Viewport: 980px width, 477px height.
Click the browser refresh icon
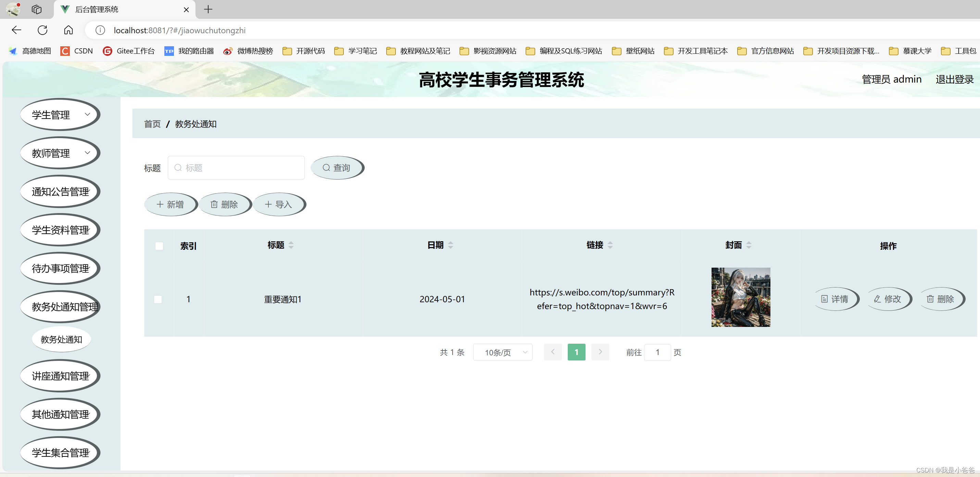pyautogui.click(x=42, y=30)
